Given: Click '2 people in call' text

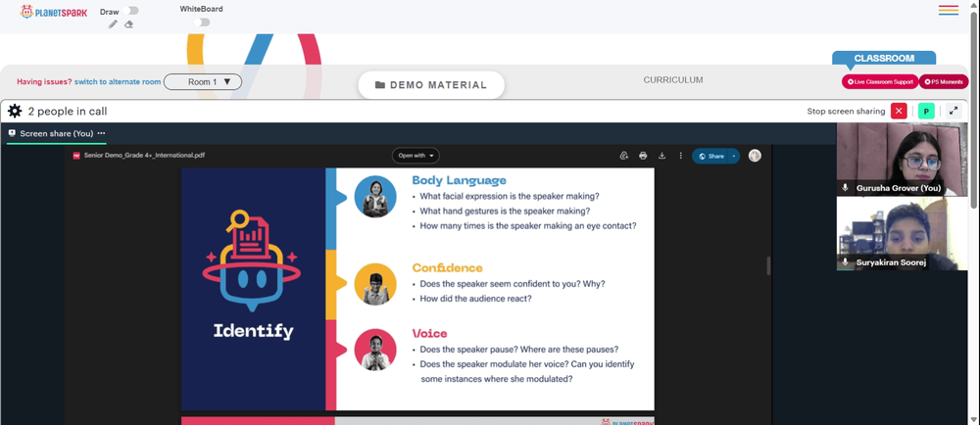Looking at the screenshot, I should 68,111.
